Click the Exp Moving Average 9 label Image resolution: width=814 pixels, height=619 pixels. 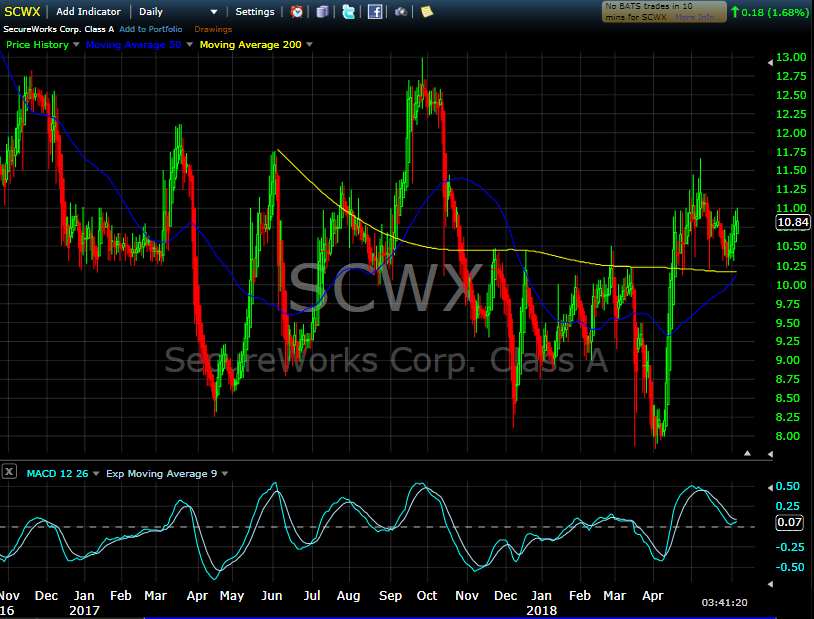click(x=161, y=474)
